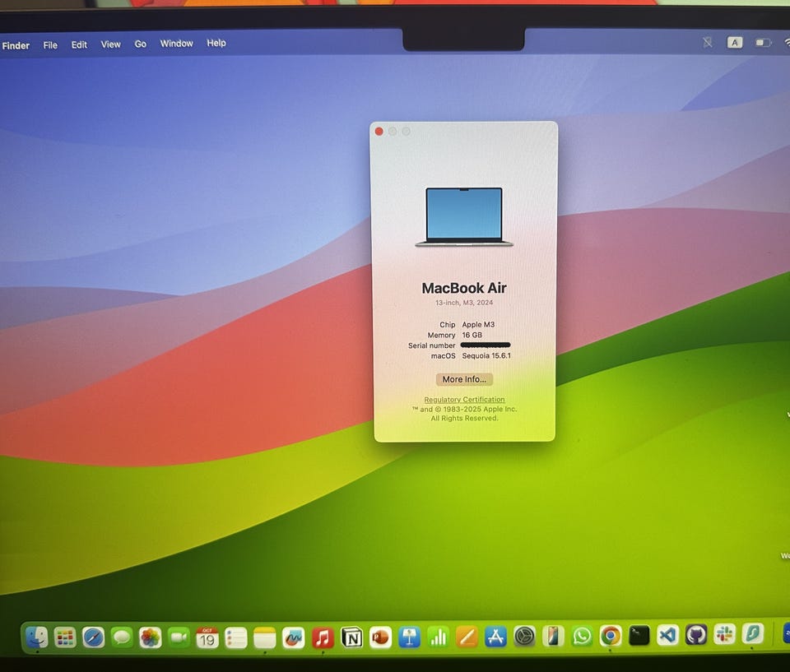The height and width of the screenshot is (672, 790).
Task: Open the Numbers app
Action: pyautogui.click(x=439, y=637)
